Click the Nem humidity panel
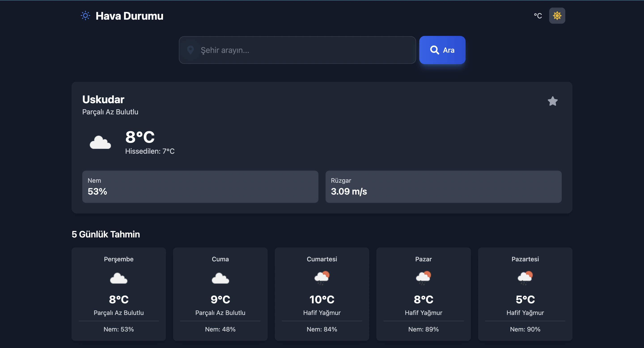644x348 pixels. [x=200, y=187]
